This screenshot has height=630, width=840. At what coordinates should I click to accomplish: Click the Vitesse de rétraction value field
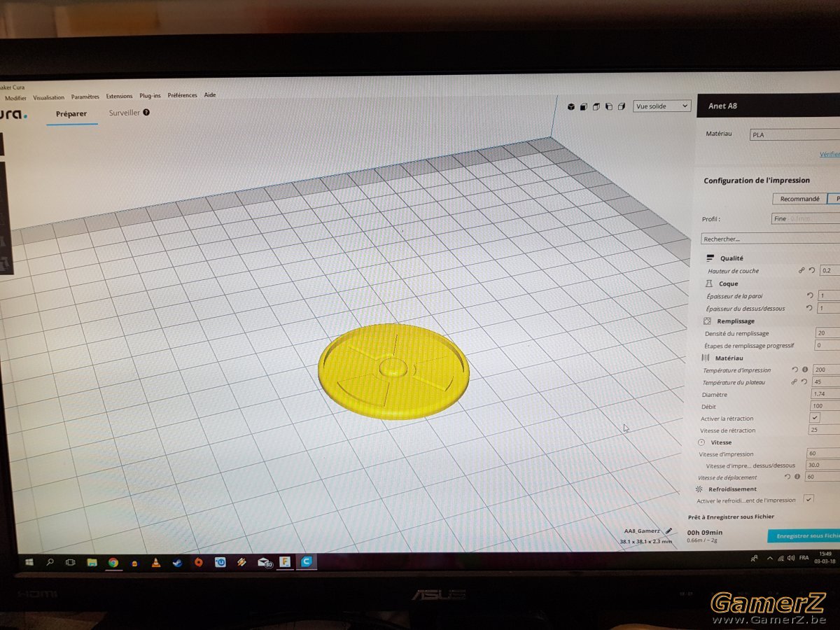824,430
